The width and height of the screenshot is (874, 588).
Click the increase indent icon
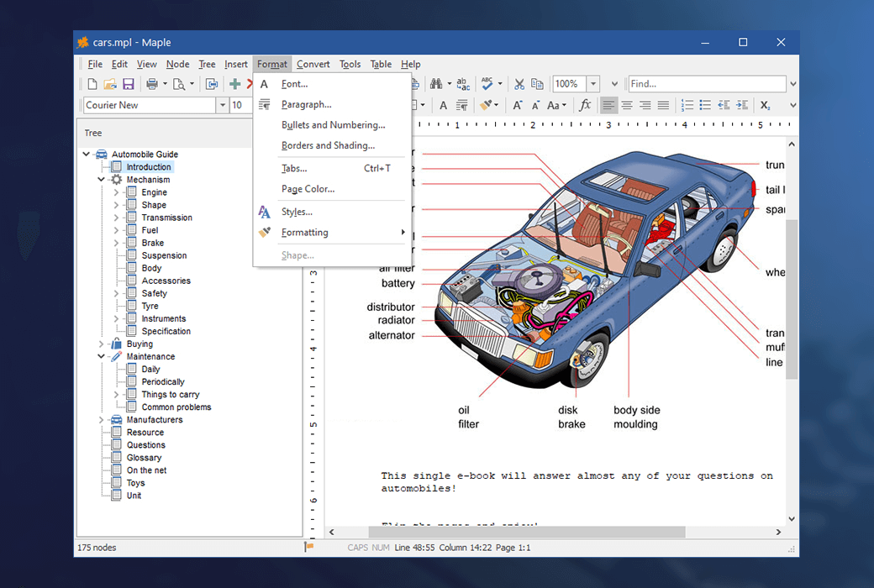pyautogui.click(x=742, y=105)
